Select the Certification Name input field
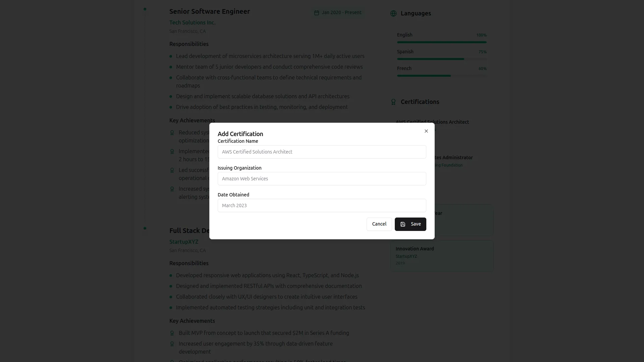 coord(322,152)
